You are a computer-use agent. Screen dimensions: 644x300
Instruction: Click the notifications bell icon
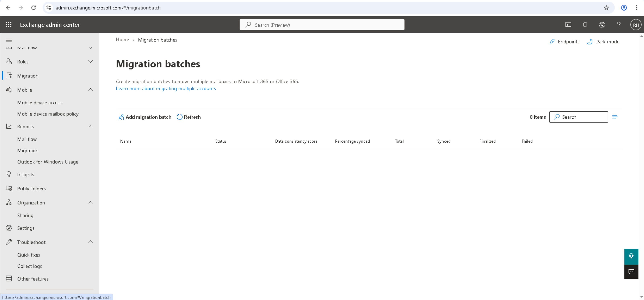pos(585,25)
